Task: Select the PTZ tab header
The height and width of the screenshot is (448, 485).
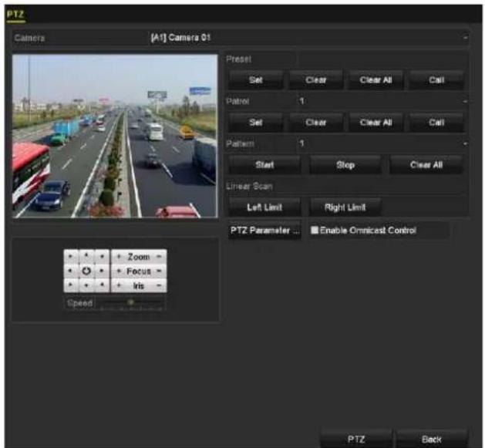Action: pos(15,15)
